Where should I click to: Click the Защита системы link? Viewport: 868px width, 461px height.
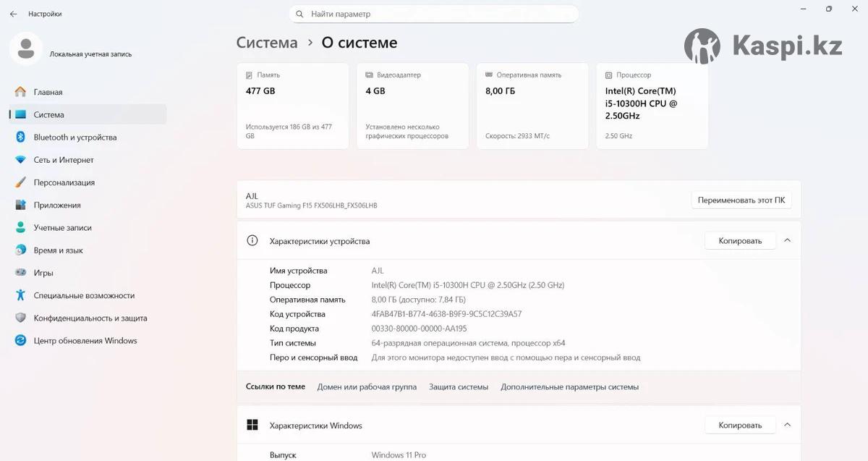pos(459,387)
